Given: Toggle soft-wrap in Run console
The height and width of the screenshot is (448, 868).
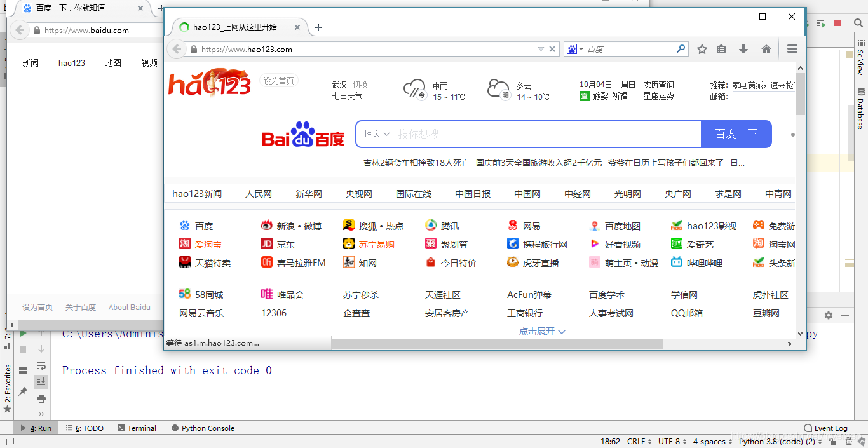Looking at the screenshot, I should point(41,365).
